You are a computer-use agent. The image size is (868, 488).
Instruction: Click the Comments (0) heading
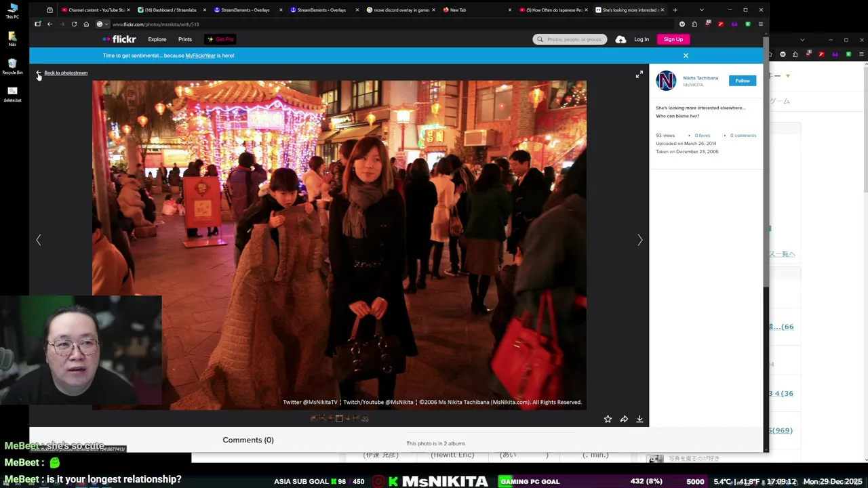click(248, 440)
